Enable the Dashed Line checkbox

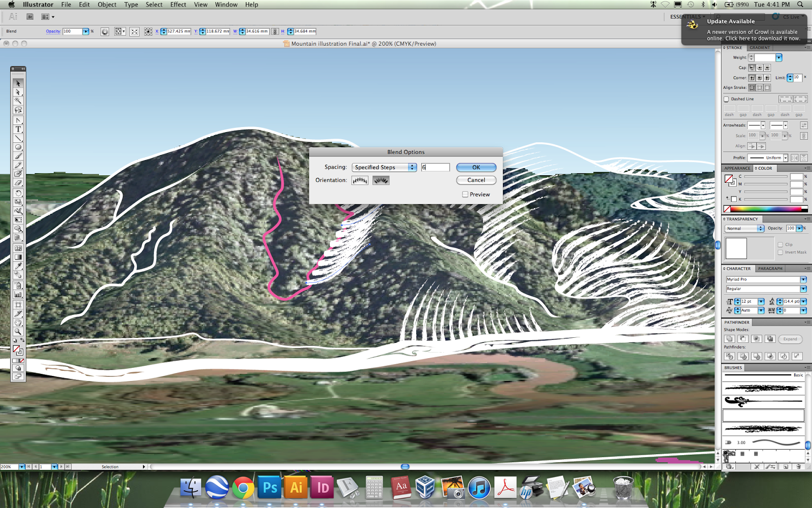tap(726, 99)
